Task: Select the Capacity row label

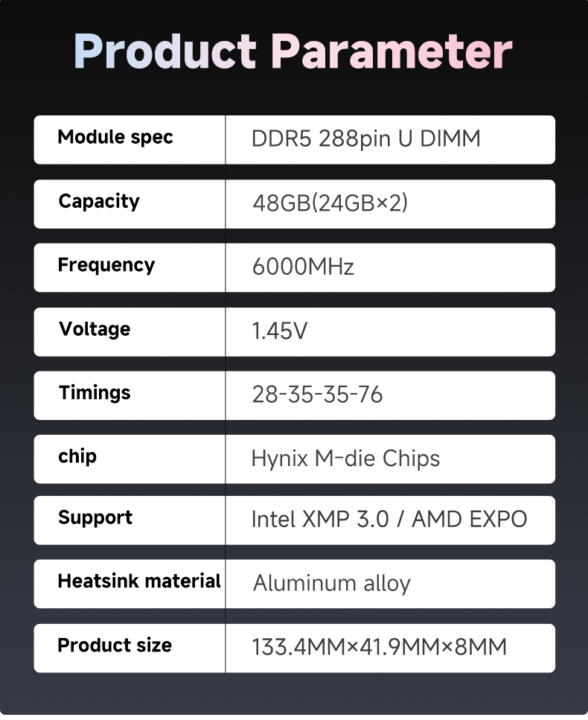Action: point(99,202)
